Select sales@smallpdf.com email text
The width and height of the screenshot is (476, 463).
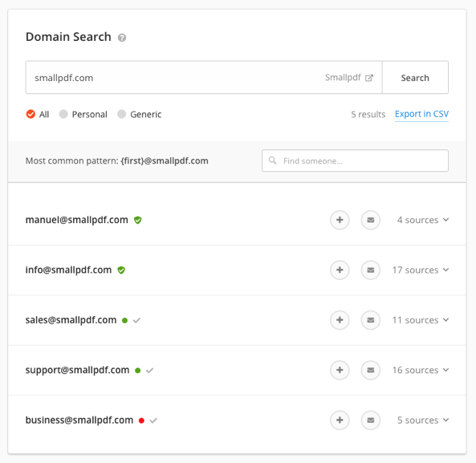(x=71, y=320)
